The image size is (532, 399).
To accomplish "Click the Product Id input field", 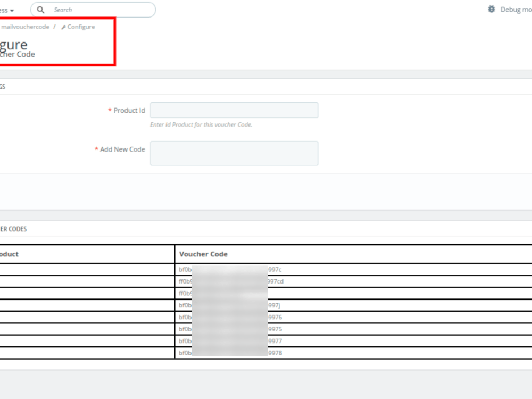I will 234,110.
